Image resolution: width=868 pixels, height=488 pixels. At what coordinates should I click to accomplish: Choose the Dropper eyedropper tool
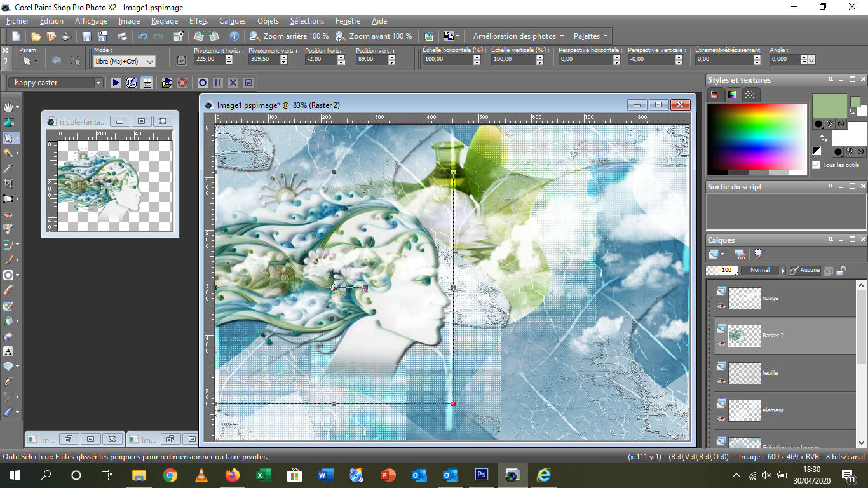point(8,168)
